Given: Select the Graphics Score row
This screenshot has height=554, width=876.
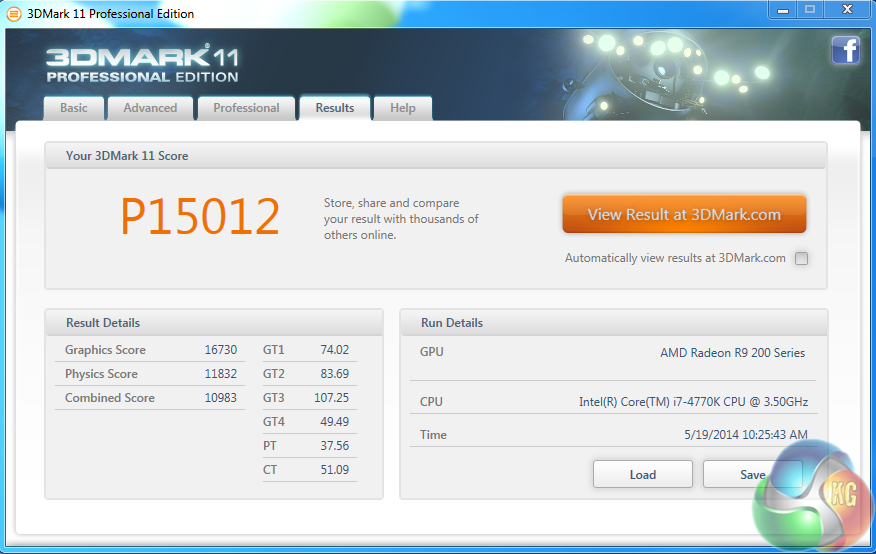Looking at the screenshot, I should point(150,350).
